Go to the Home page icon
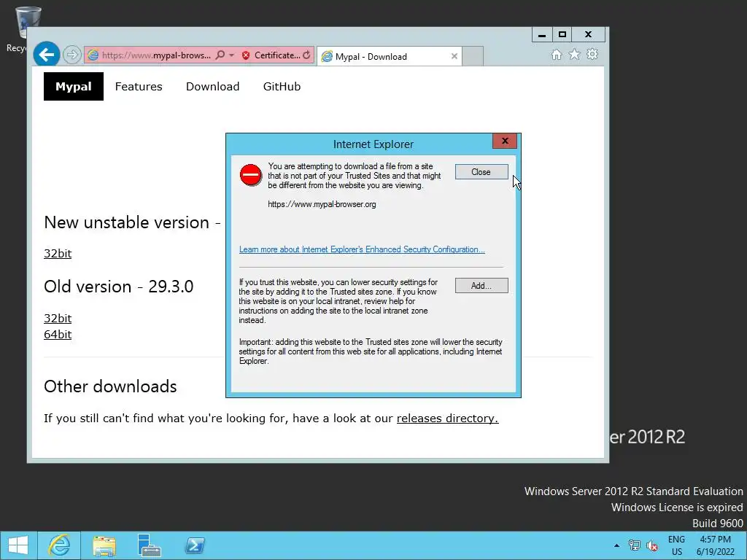 (x=557, y=55)
